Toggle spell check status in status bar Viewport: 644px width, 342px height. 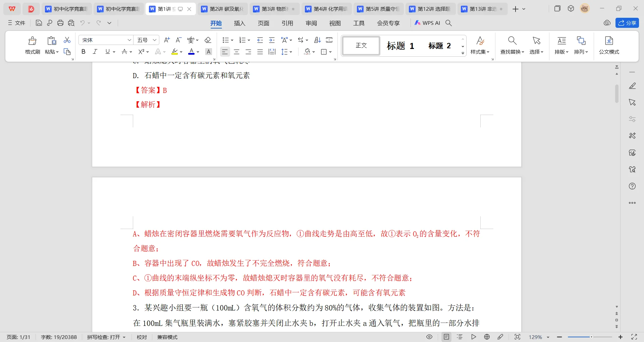[106, 337]
